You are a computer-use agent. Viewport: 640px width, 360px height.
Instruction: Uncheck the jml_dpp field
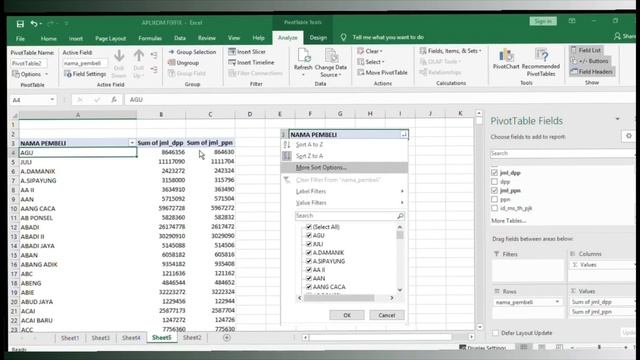[495, 173]
